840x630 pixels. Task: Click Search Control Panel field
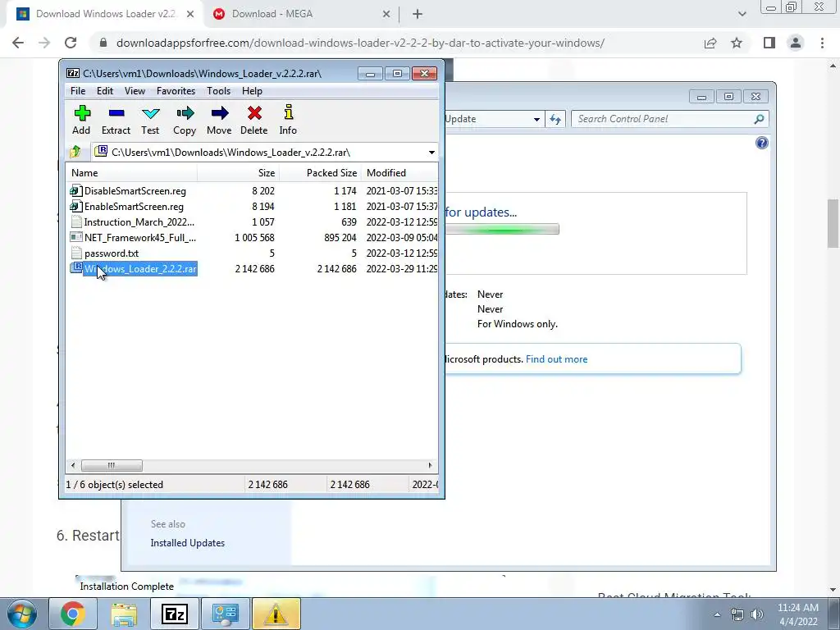tap(670, 119)
